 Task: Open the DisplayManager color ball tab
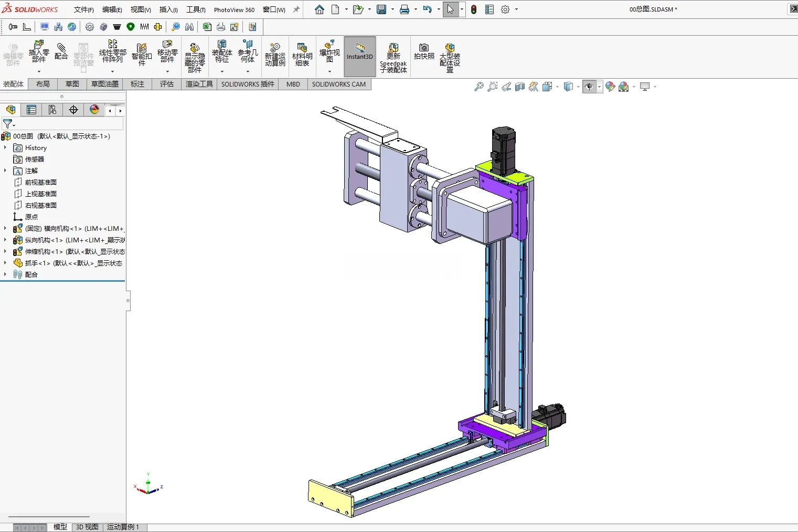pyautogui.click(x=94, y=110)
